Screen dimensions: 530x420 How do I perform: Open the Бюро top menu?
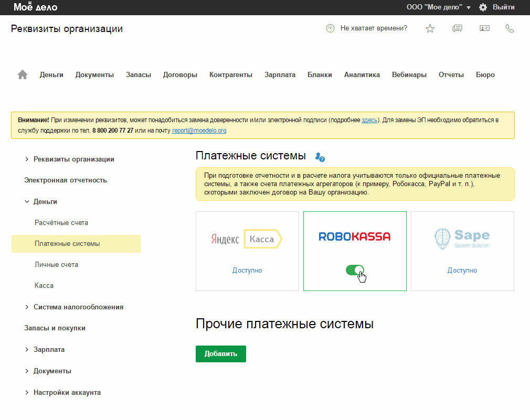click(x=485, y=75)
